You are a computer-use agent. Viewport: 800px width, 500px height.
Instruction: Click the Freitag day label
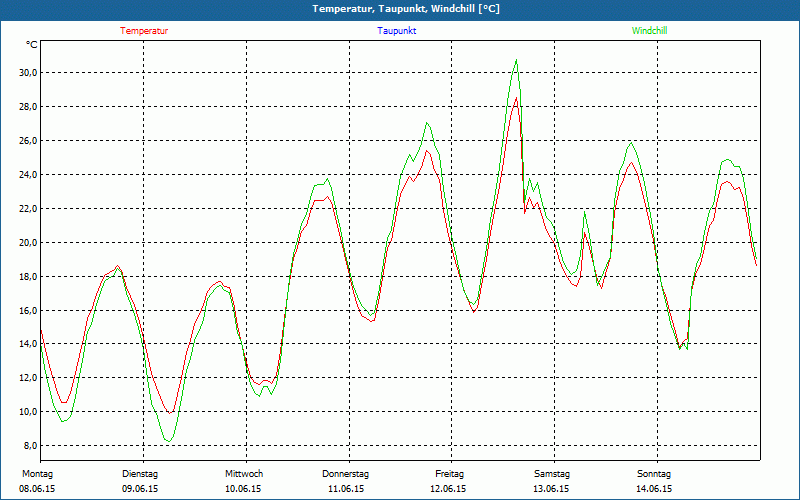pyautogui.click(x=449, y=474)
